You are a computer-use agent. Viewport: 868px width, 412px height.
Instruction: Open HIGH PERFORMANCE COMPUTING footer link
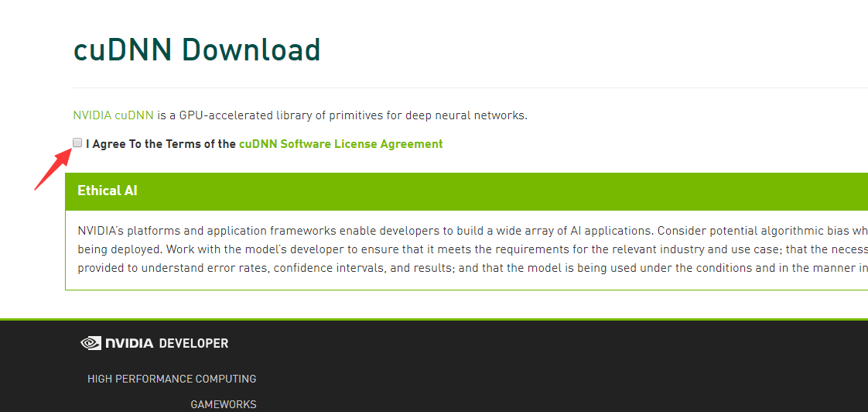pos(172,379)
